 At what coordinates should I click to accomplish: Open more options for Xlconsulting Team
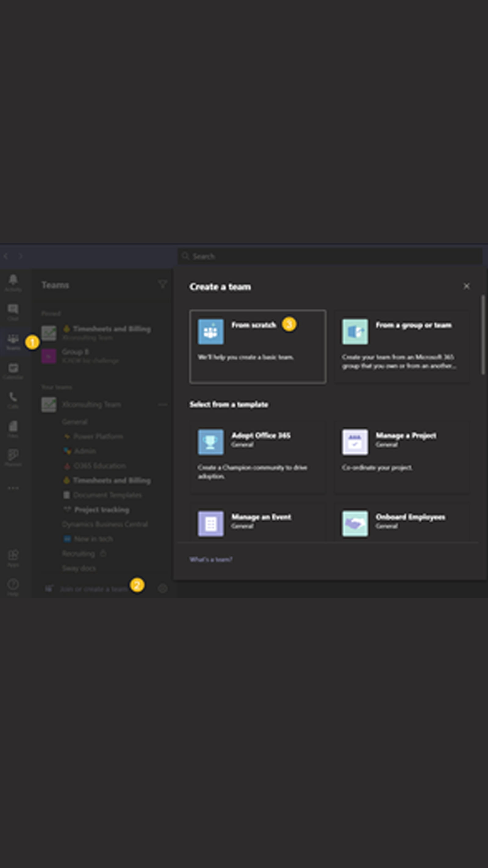click(x=162, y=404)
